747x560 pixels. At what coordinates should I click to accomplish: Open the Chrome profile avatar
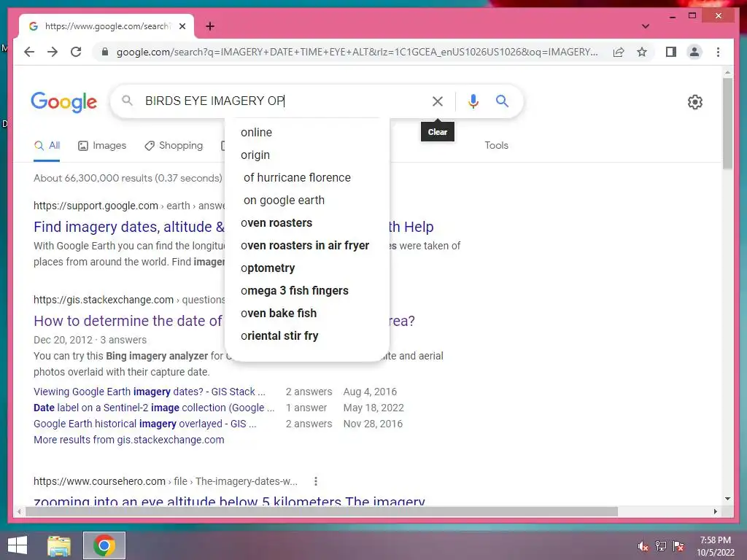(694, 52)
